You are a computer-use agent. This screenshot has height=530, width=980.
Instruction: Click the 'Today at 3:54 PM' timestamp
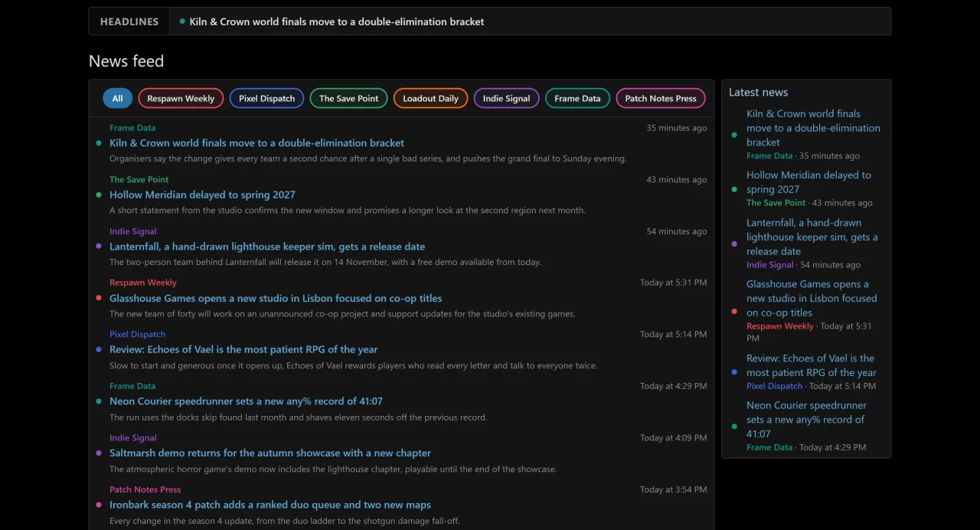673,489
